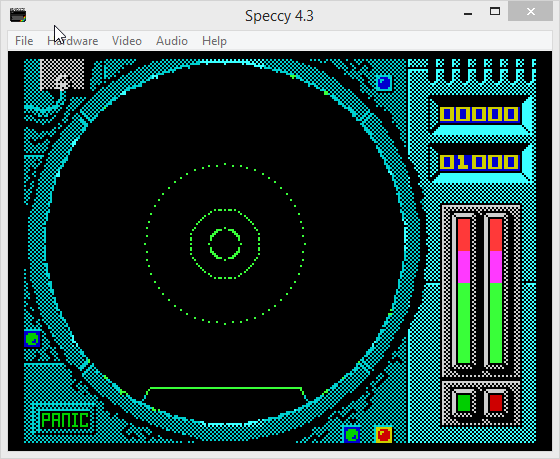Toggle the green square indicator light
The width and height of the screenshot is (560, 459).
[464, 403]
